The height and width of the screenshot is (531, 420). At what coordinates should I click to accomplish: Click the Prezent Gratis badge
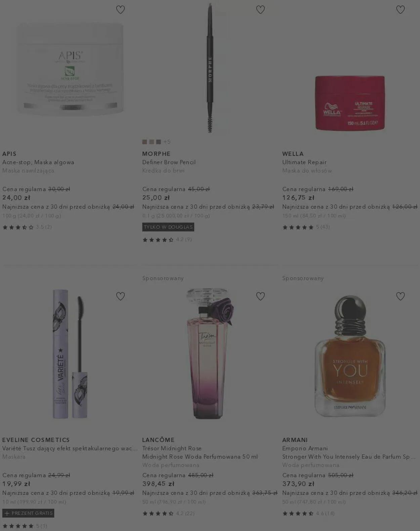[28, 513]
